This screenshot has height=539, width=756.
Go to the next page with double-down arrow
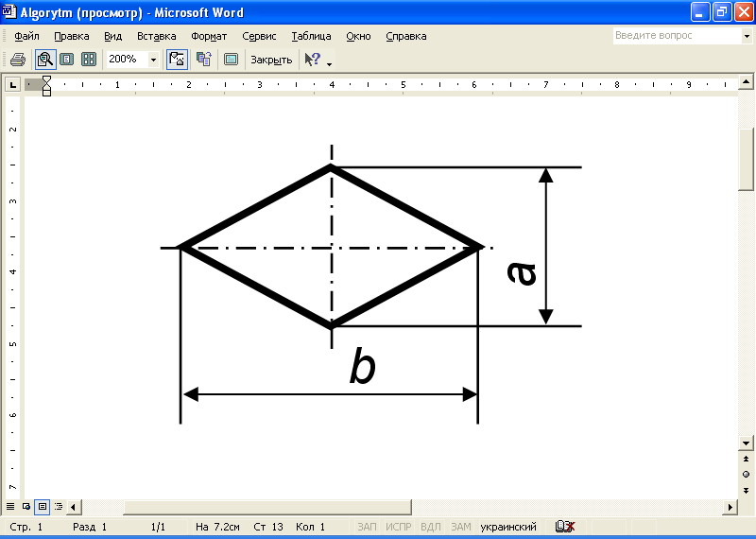click(x=746, y=490)
